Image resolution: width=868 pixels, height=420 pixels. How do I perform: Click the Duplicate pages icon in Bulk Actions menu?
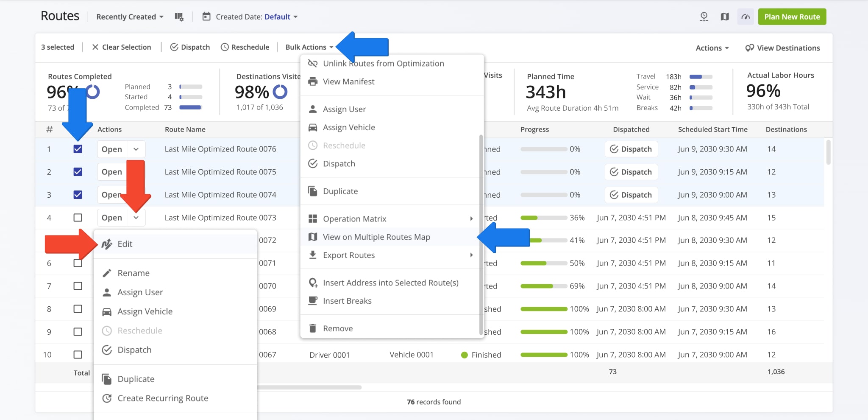[313, 191]
